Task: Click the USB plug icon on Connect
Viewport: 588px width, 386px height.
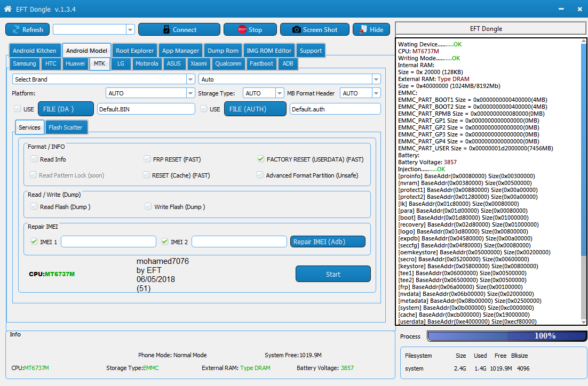Action: coord(166,30)
